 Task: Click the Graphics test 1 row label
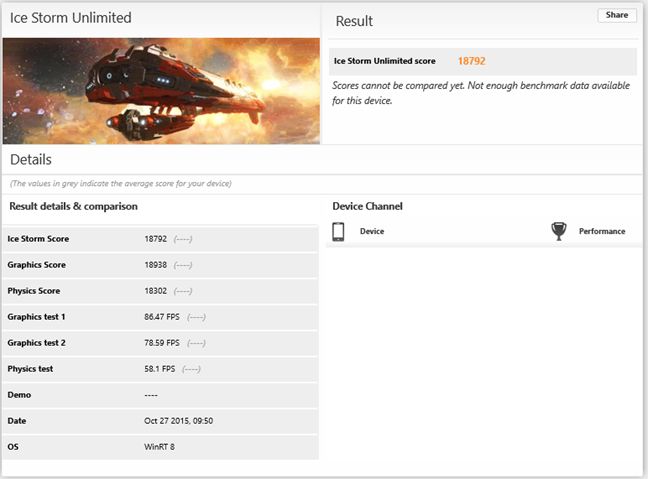coord(36,317)
